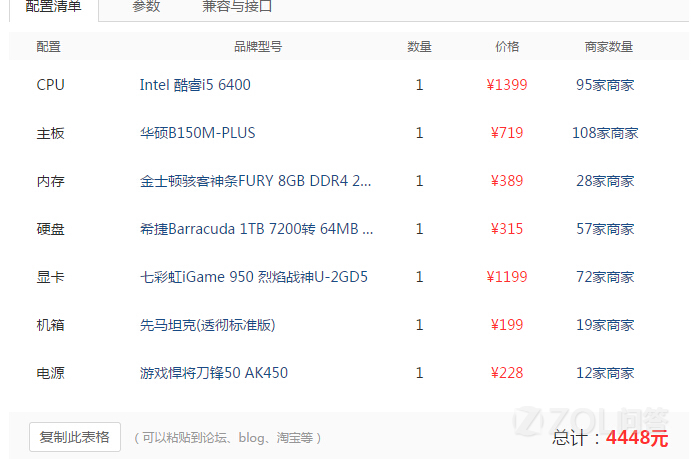
Task: Select the ¥1199 graphics card price
Action: [507, 277]
